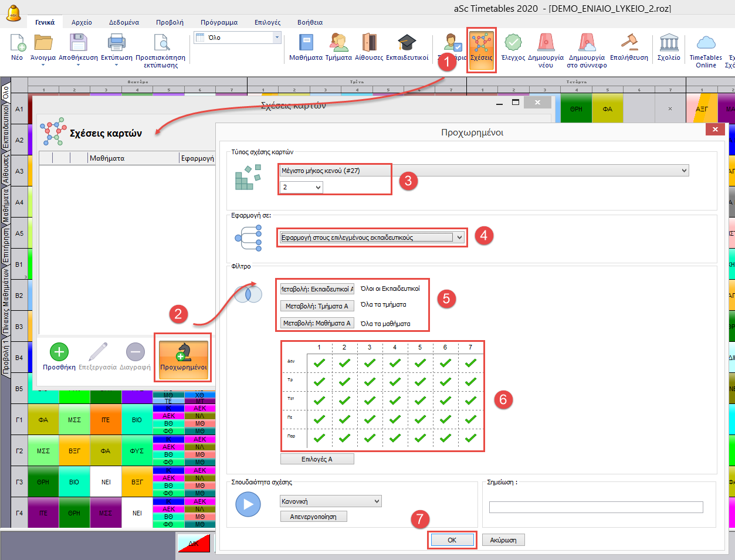Click the Μαθήματα book icon
The image size is (735, 560).
point(306,44)
